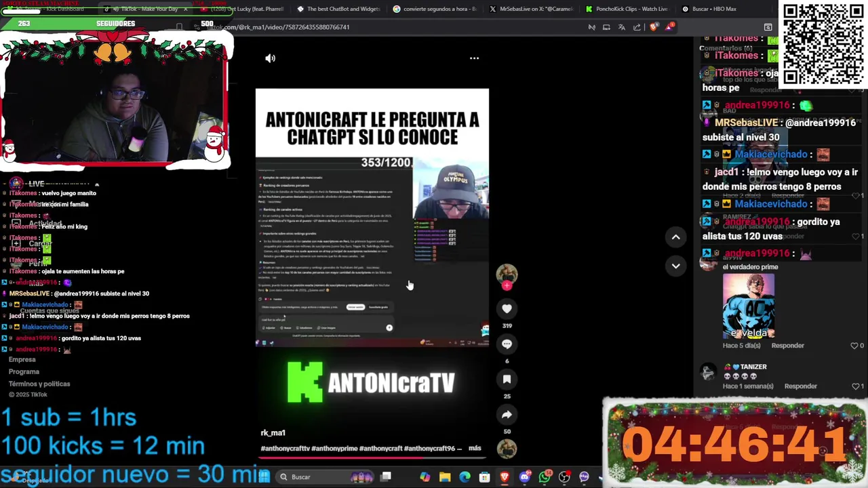Open the spinning sound disc under the share icon
Viewport: 868px width, 488px height.
507,449
